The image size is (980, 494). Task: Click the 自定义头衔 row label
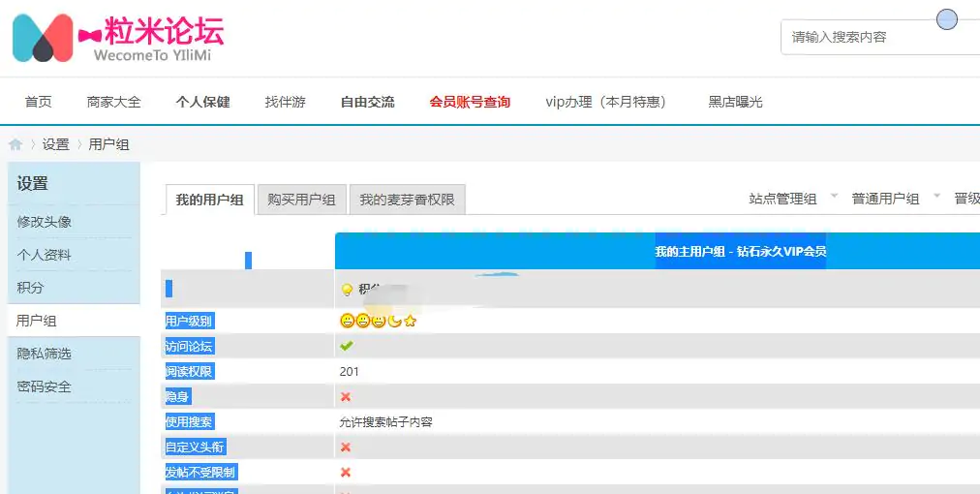[x=195, y=447]
